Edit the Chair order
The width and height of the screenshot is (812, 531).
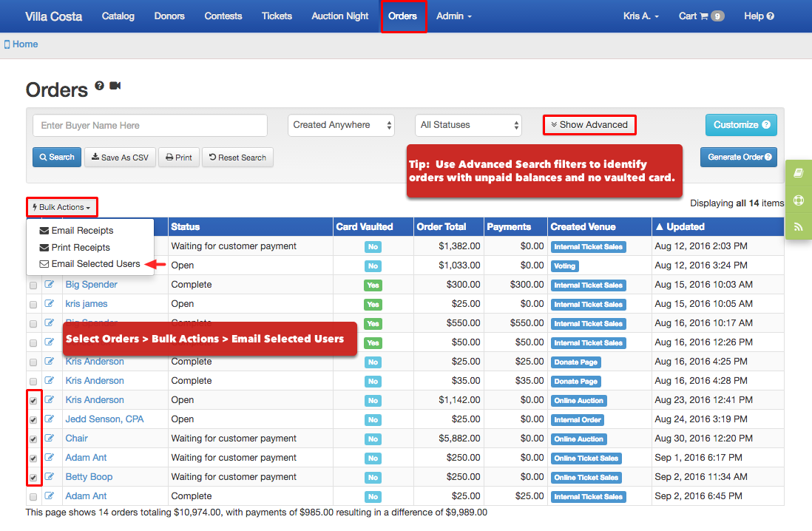click(x=50, y=439)
